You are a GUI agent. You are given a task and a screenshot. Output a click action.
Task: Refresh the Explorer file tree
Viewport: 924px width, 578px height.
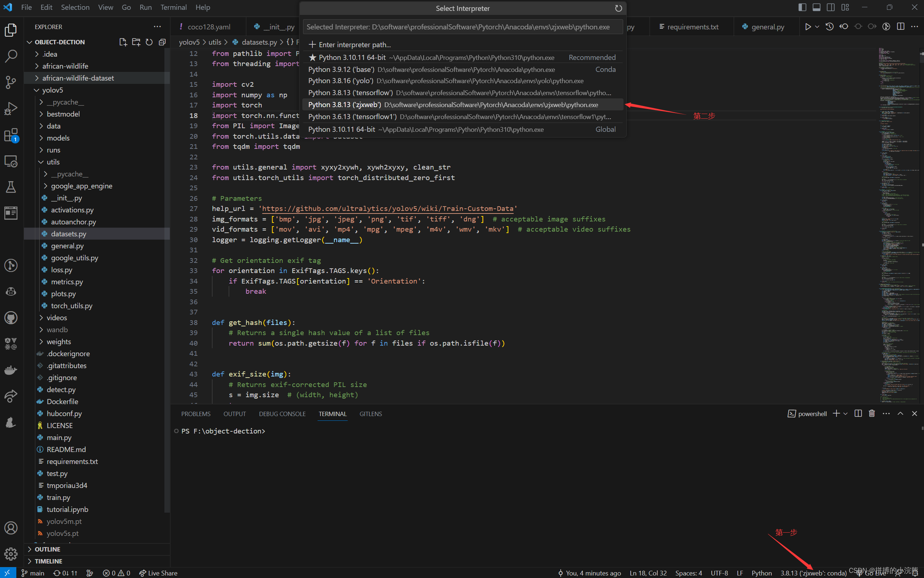click(149, 42)
